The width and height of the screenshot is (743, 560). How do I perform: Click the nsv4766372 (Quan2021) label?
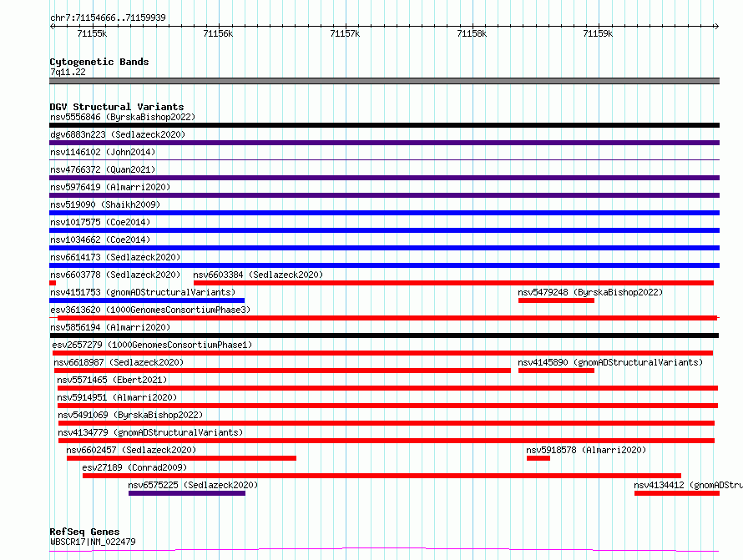point(103,169)
